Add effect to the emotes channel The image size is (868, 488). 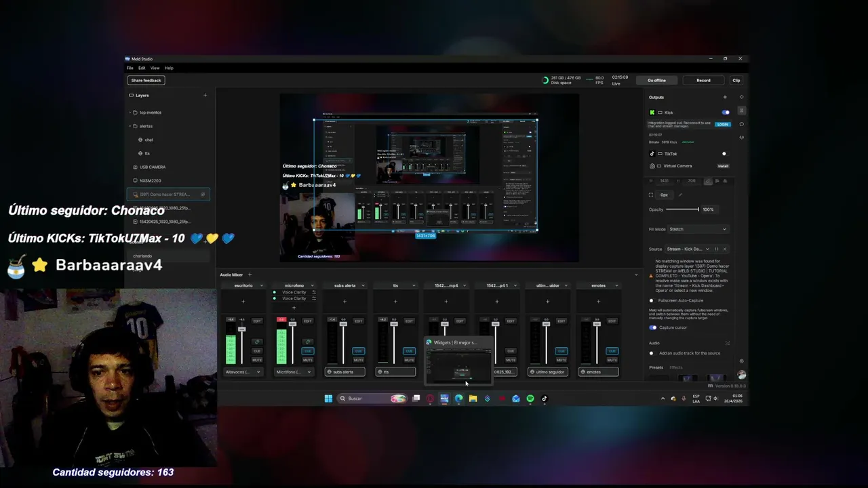tap(598, 301)
